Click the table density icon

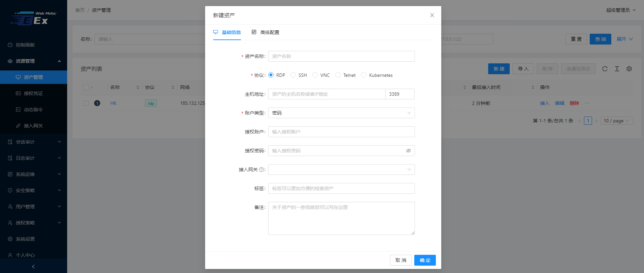click(x=617, y=69)
